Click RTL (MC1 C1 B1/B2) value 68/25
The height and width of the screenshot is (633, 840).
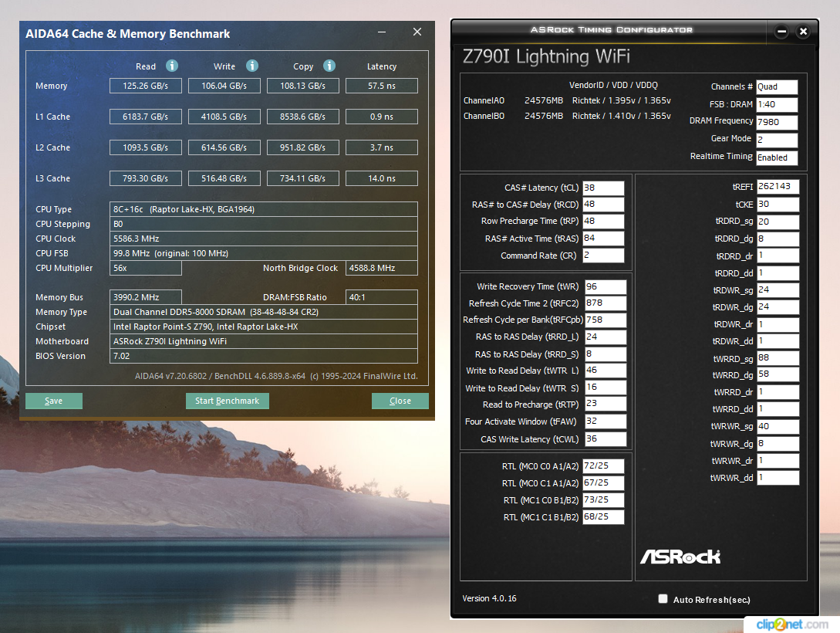point(603,516)
